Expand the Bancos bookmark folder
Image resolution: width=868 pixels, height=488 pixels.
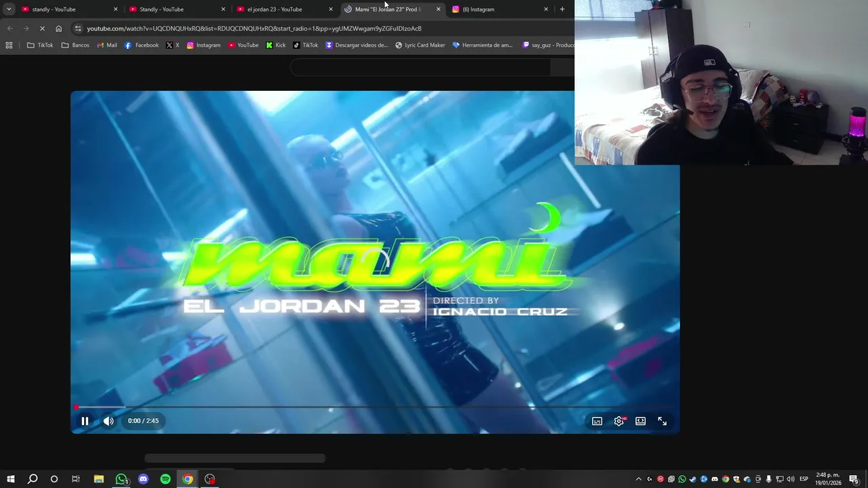point(75,45)
